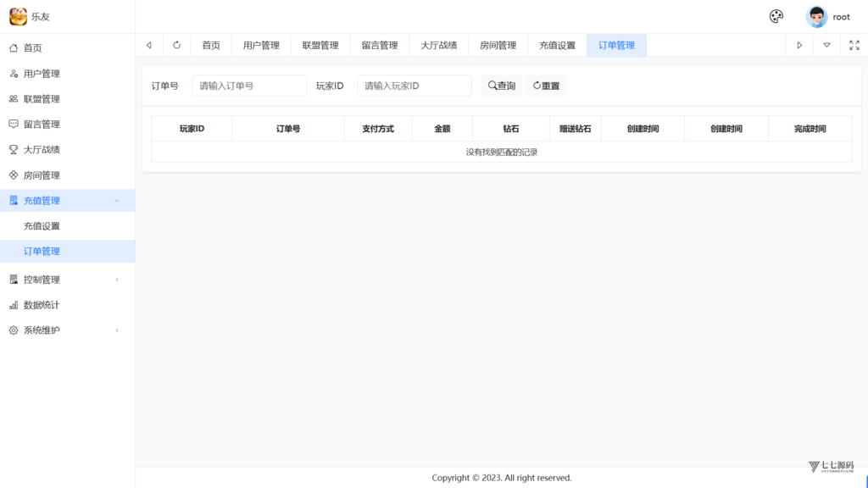Click the home icon beside 首页 in sidebar
This screenshot has width=868, height=488.
(x=14, y=47)
